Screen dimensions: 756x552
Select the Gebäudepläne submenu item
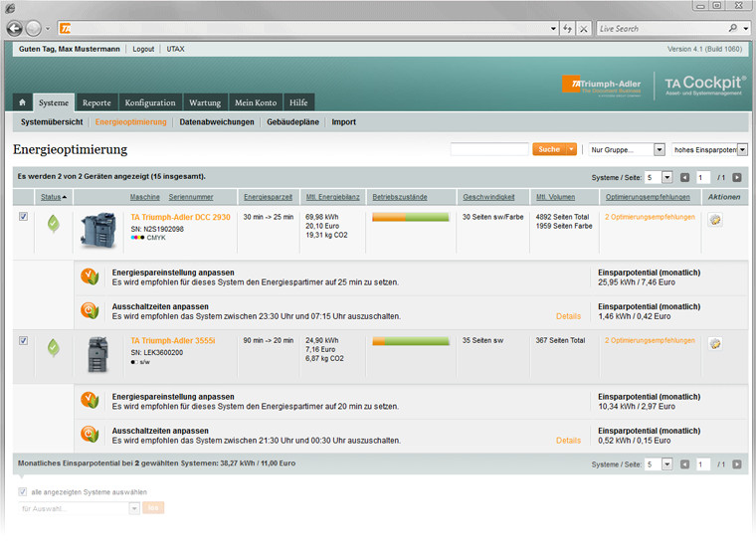(292, 122)
